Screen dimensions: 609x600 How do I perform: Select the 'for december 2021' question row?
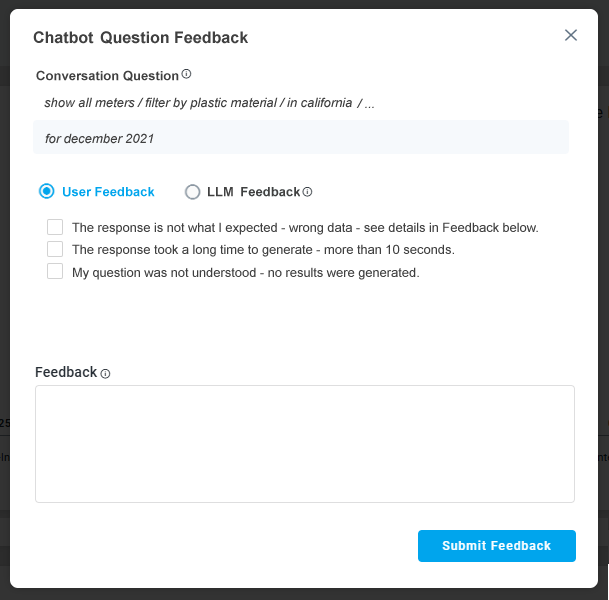pos(300,137)
